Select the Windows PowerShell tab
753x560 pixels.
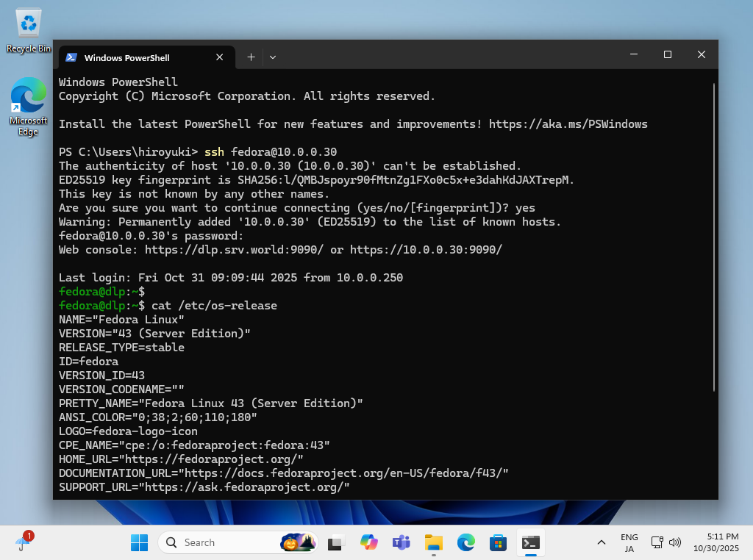click(x=132, y=57)
